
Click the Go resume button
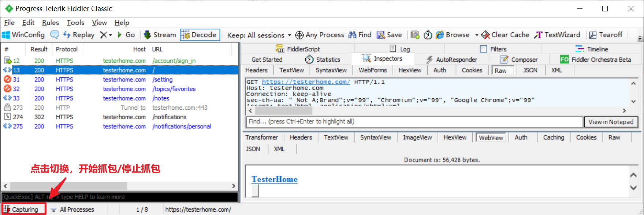coord(126,35)
